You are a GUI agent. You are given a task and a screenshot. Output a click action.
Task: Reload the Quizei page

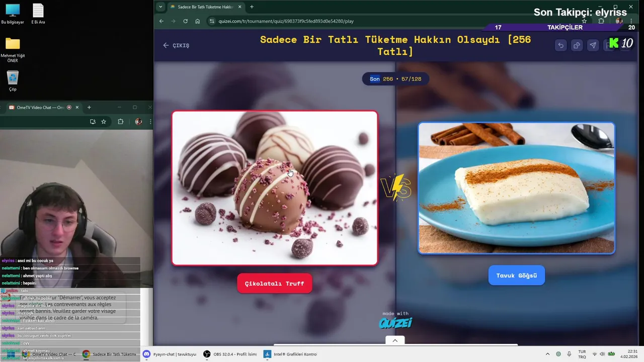point(185,21)
